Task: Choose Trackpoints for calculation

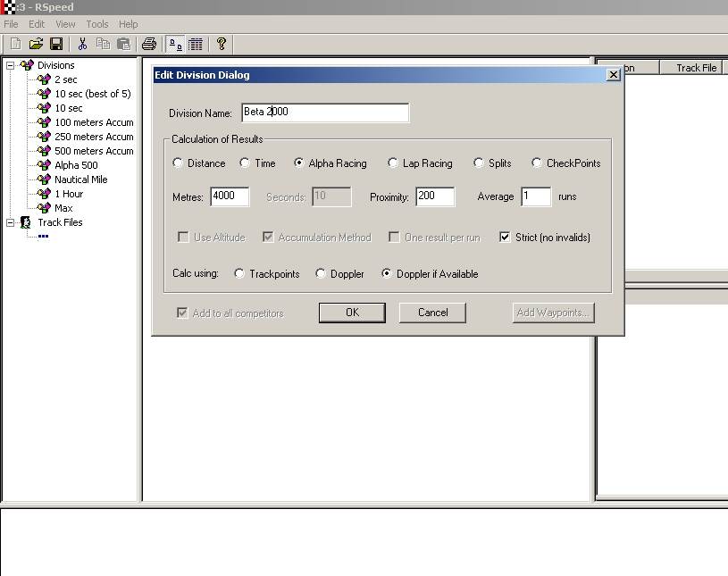Action: pos(239,274)
